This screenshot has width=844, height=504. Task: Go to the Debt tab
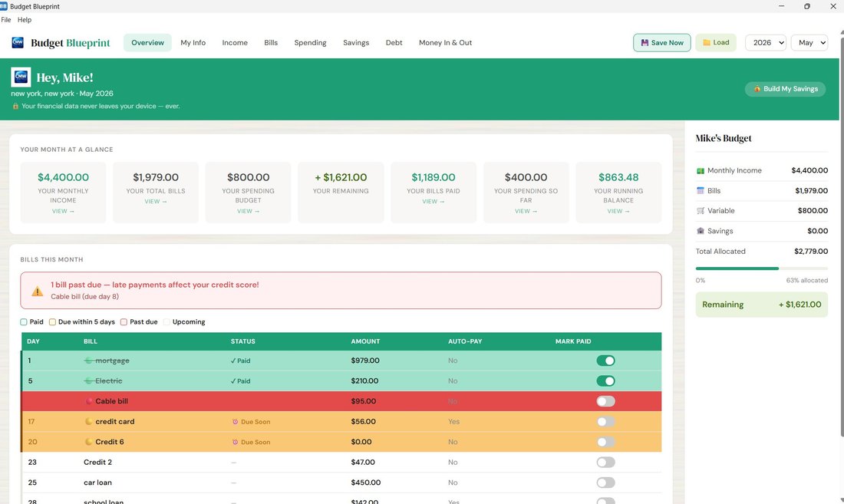click(x=394, y=42)
